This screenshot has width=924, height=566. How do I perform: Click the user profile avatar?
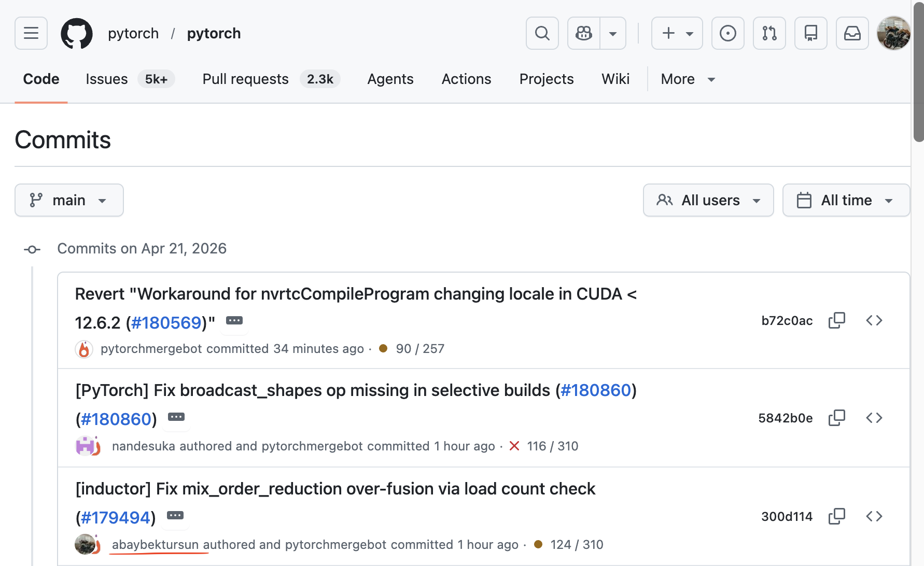pos(893,33)
